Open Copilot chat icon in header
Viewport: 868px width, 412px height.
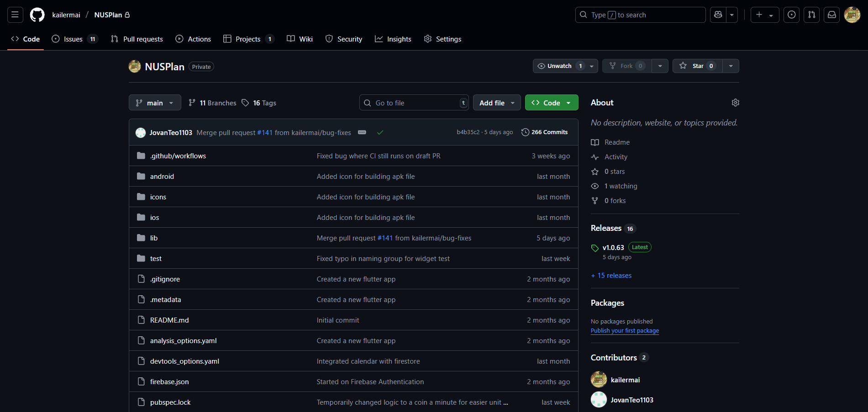pos(718,15)
